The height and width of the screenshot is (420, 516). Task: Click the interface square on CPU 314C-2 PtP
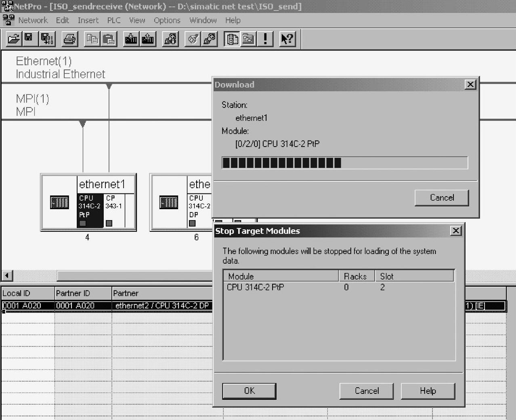click(x=83, y=223)
